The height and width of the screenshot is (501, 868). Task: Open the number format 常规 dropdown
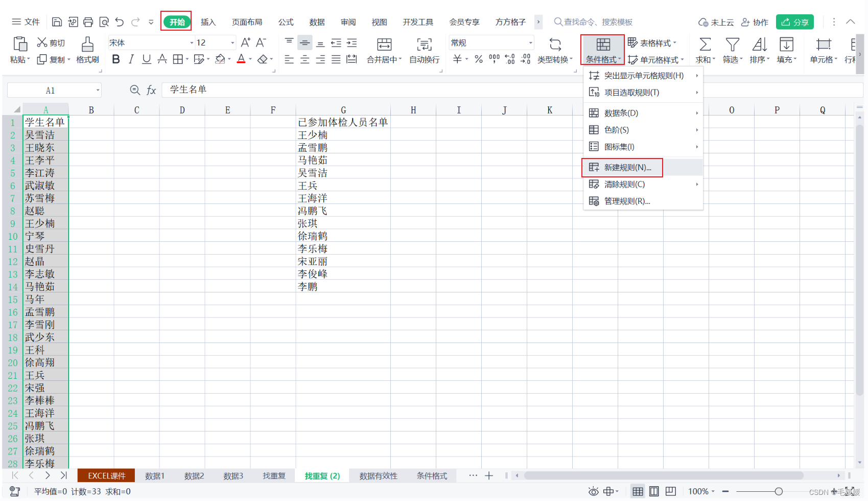[531, 43]
